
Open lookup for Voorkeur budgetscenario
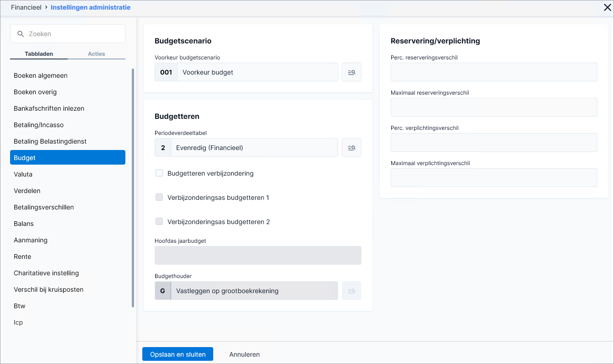click(x=351, y=72)
